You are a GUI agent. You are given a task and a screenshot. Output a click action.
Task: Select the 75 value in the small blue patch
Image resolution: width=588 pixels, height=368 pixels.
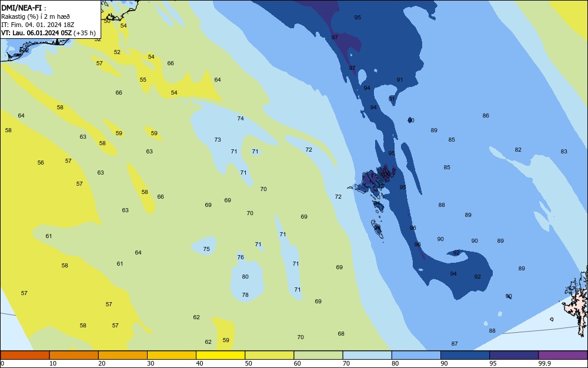[206, 249]
